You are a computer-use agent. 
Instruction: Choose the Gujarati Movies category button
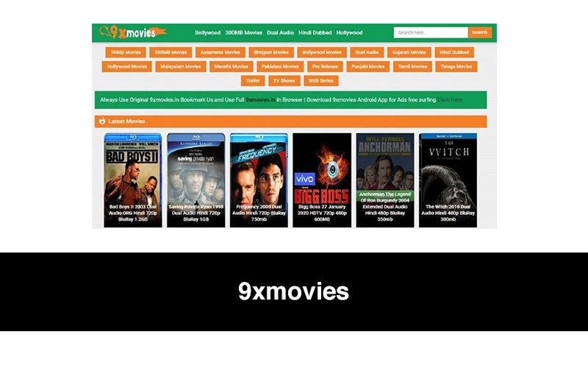[x=409, y=52]
